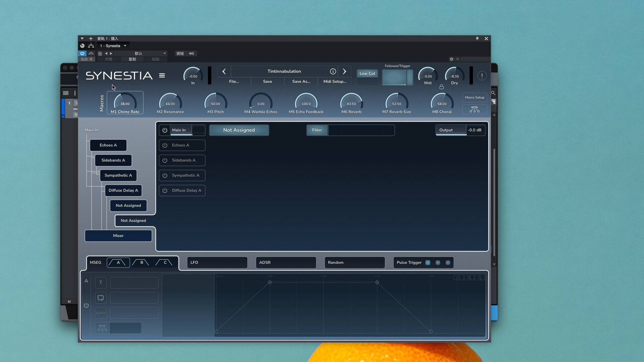Click the hamburger list icon in the background window
Image resolution: width=644 pixels, height=362 pixels.
pyautogui.click(x=66, y=93)
